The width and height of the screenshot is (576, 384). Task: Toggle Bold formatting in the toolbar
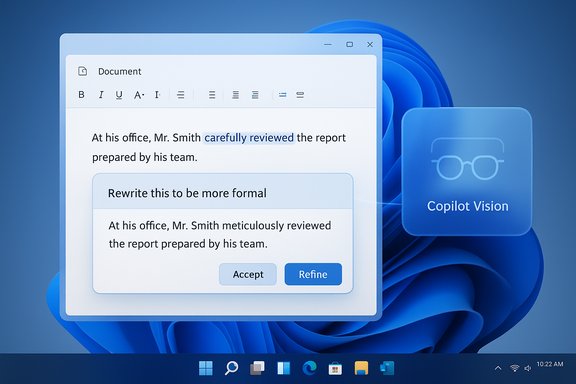81,94
